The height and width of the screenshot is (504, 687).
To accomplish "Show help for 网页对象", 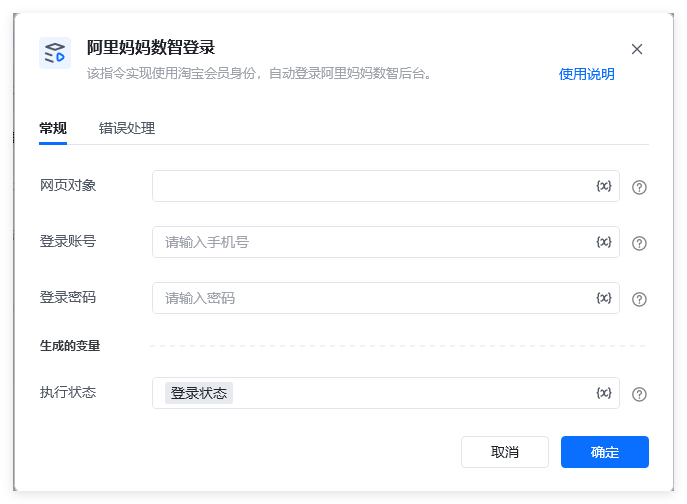I will [x=639, y=188].
